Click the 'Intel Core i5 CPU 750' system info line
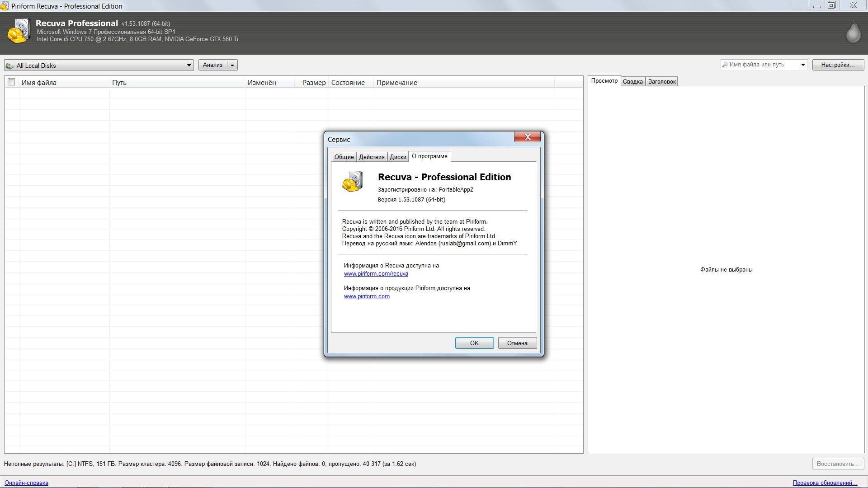This screenshot has height=488, width=868. 137,39
